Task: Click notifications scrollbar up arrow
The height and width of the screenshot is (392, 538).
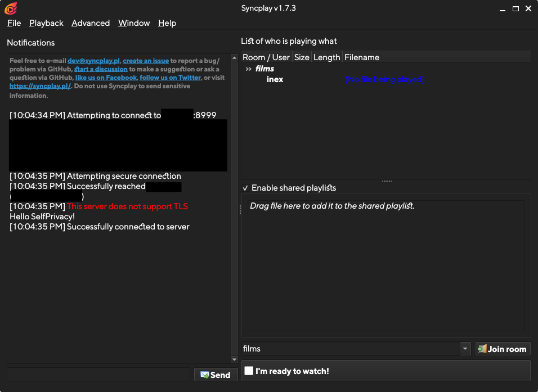Action: [x=234, y=58]
